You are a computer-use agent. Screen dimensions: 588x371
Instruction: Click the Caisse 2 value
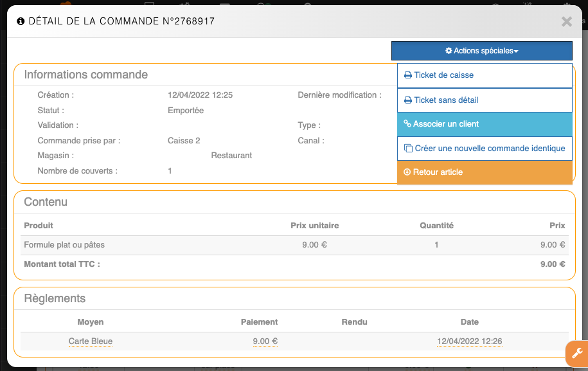(x=184, y=141)
